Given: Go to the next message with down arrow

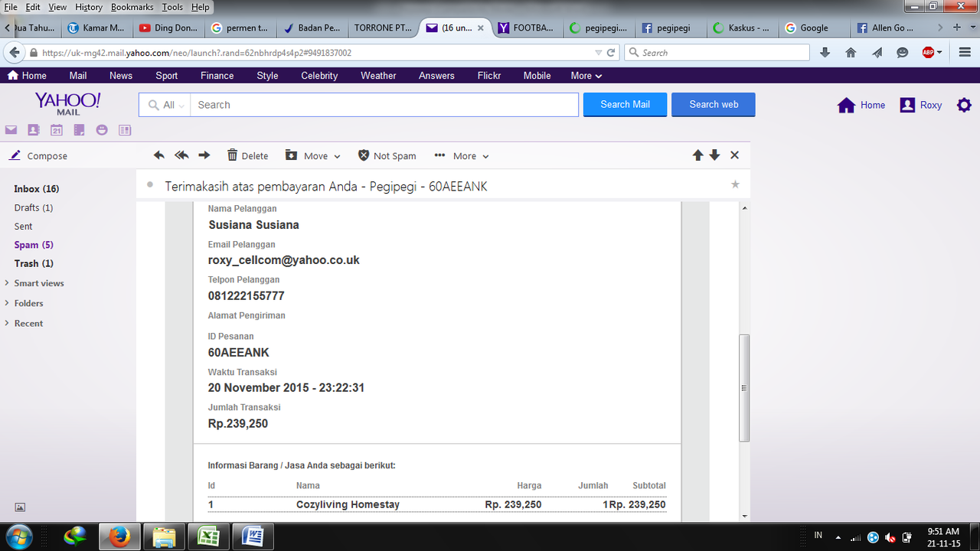Looking at the screenshot, I should pyautogui.click(x=714, y=155).
